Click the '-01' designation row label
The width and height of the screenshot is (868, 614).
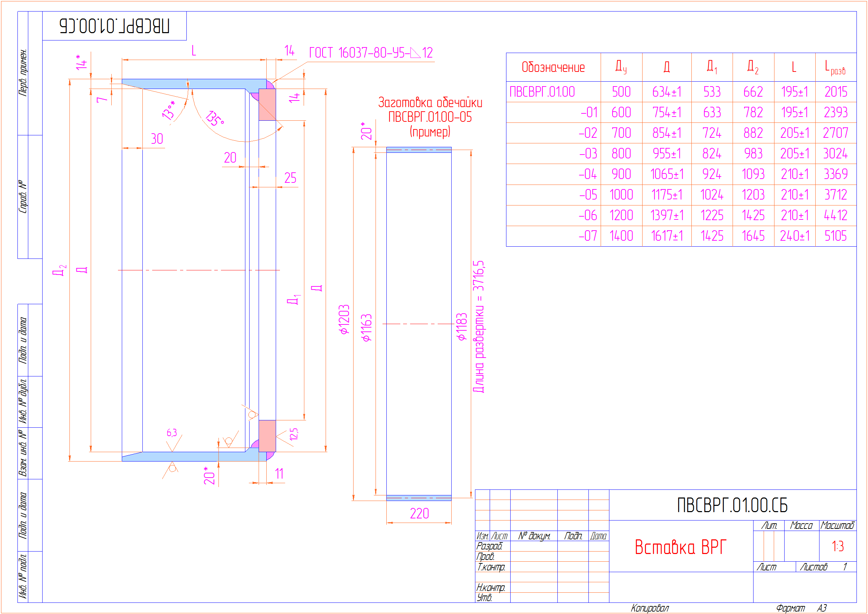click(589, 112)
